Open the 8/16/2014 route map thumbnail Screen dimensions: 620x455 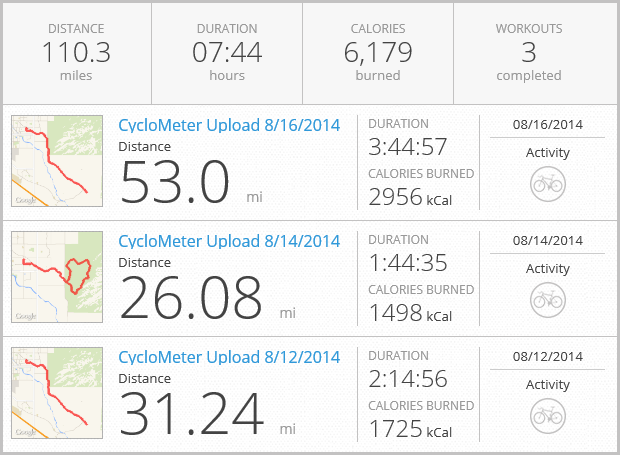[57, 161]
